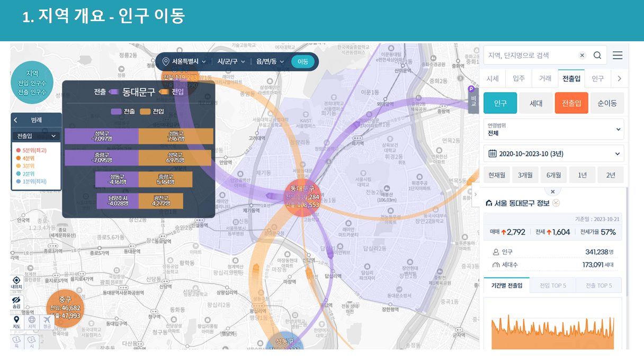Viewport: 644px width, 362px height.
Task: Collapse the 범례 legend back arrow
Action: click(x=16, y=120)
